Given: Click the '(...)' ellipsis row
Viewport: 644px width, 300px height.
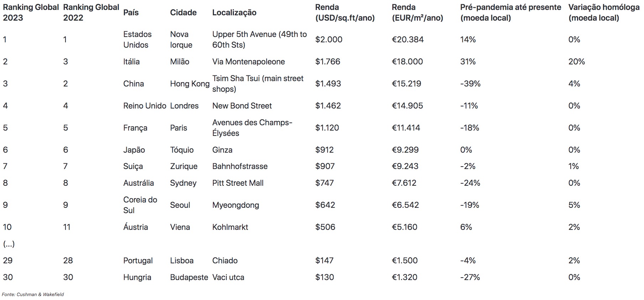Looking at the screenshot, I should [9, 244].
